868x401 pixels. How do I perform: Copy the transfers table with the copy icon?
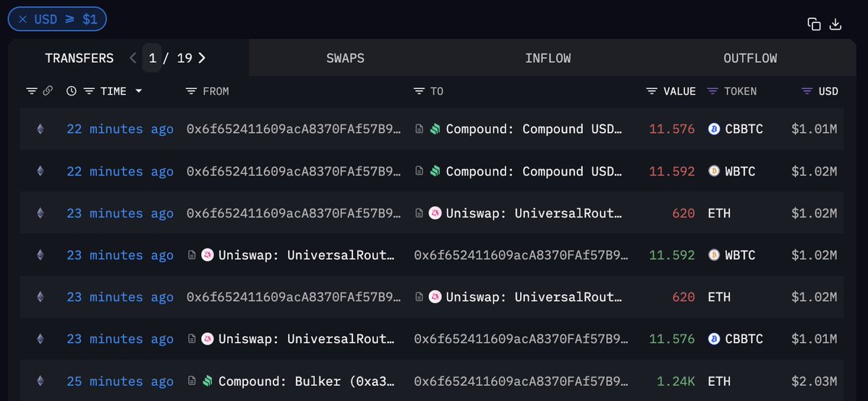pos(814,24)
